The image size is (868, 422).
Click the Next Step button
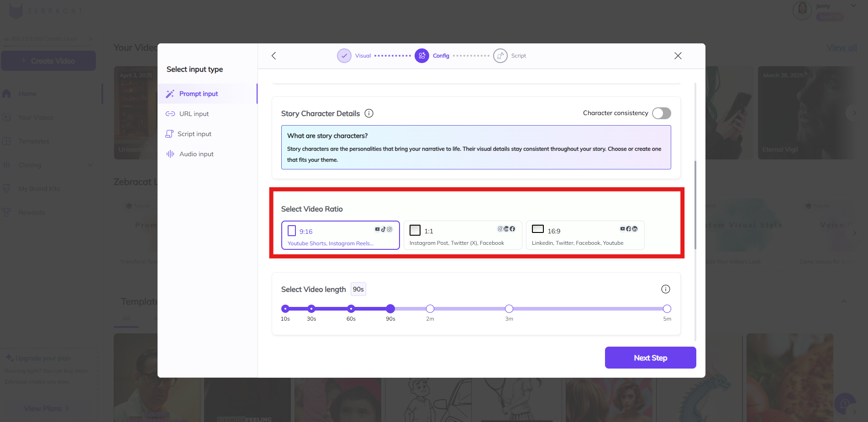[x=650, y=358]
